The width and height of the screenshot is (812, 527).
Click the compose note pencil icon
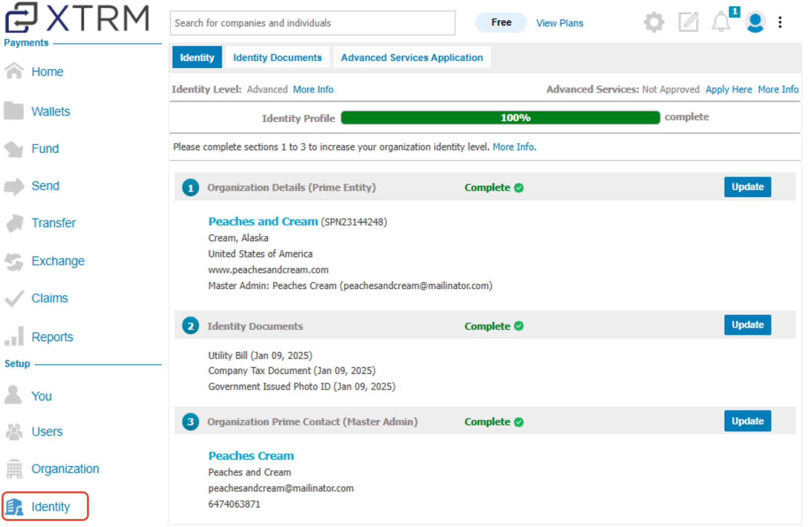click(688, 22)
